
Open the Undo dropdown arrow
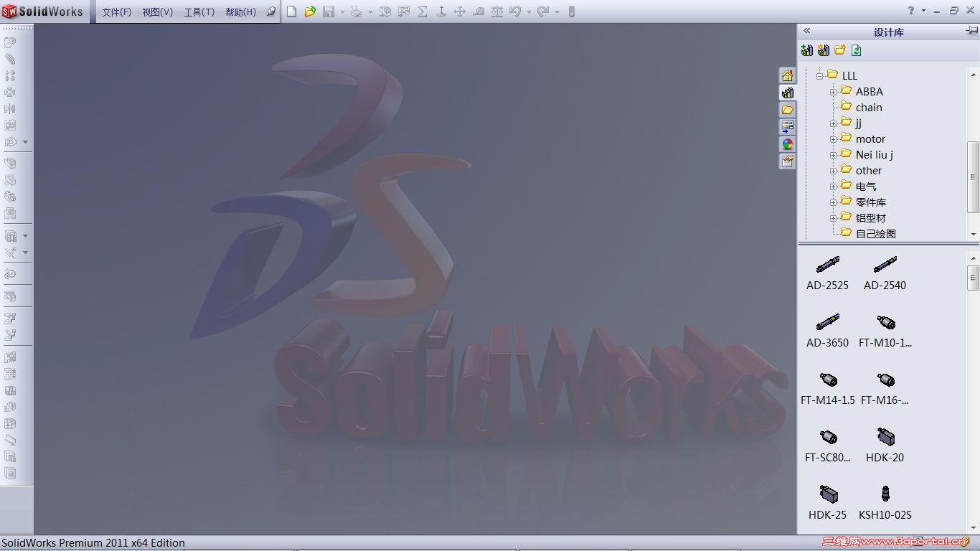coord(529,12)
